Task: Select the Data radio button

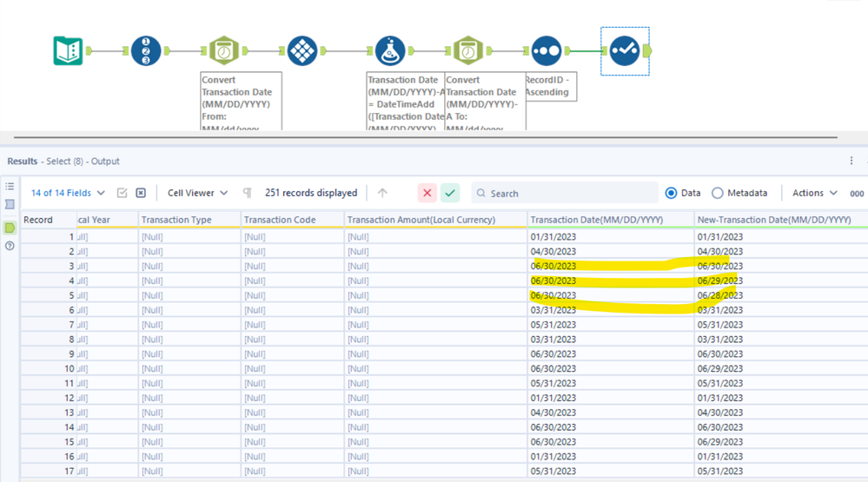Action: [671, 193]
